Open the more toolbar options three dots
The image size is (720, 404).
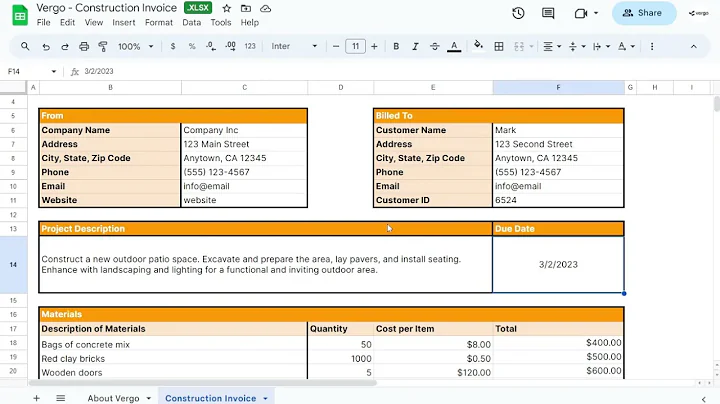(x=652, y=46)
